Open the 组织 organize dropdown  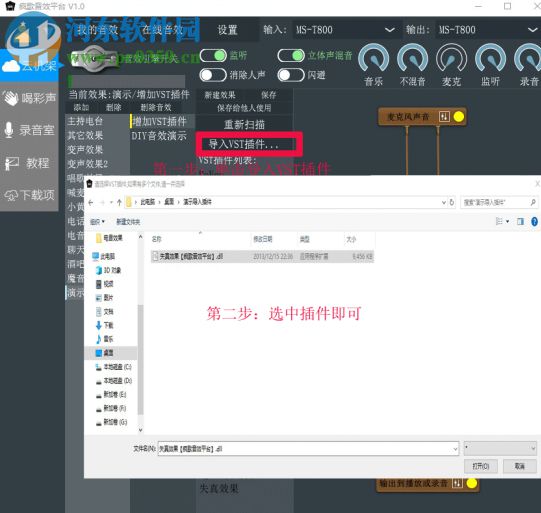tap(97, 221)
